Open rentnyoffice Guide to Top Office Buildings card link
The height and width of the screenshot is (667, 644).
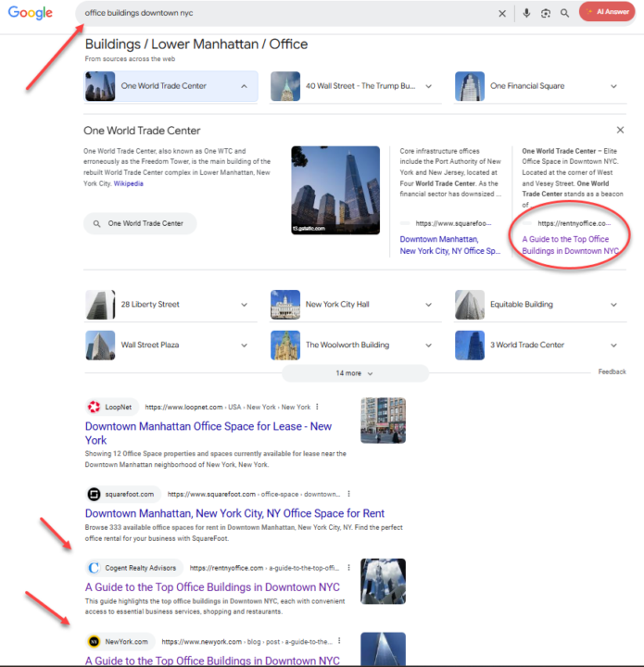571,245
